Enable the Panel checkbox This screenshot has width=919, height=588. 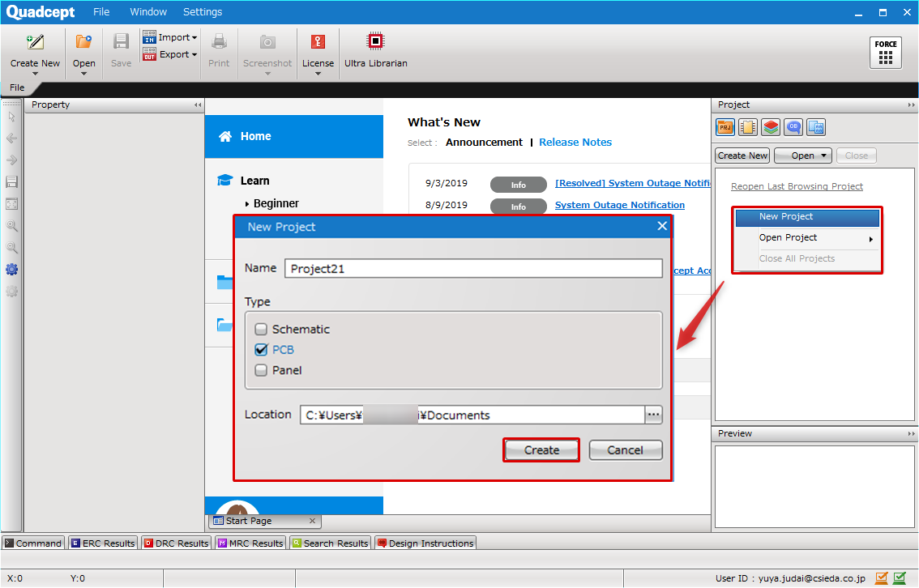coord(261,370)
